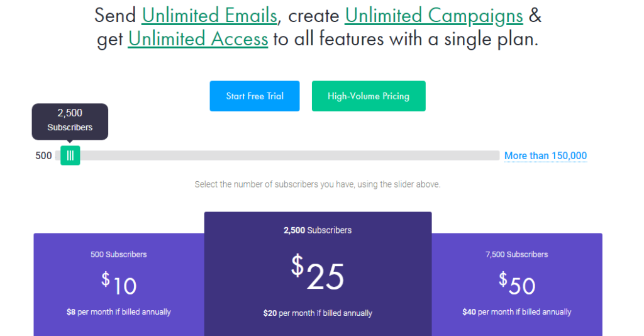Screen dimensions: 644x336
Task: Open the Unlimited Emails link
Action: click(x=209, y=16)
